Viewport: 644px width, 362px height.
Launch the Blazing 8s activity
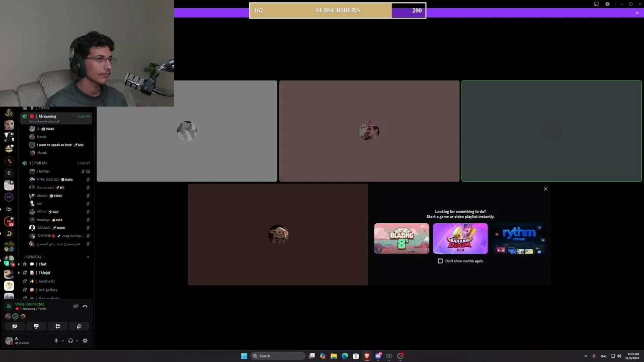(x=401, y=238)
